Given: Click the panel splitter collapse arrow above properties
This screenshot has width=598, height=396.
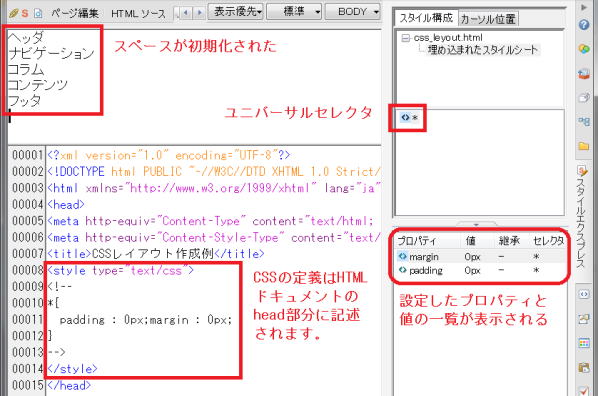Looking at the screenshot, I should [476, 224].
